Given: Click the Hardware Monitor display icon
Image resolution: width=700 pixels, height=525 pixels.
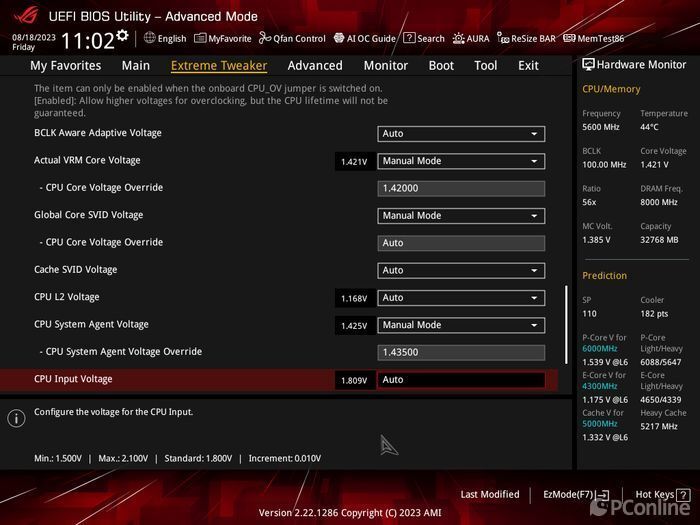Looking at the screenshot, I should click(x=588, y=65).
